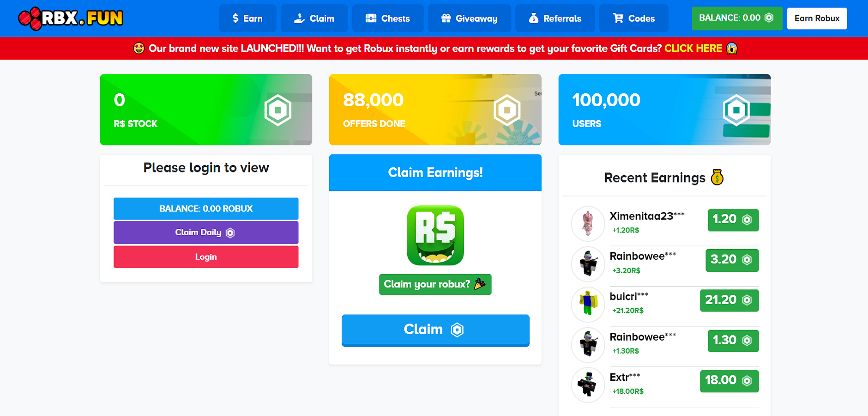Click the 3.20 earnings badge
Viewport: 868px width, 416px height.
[732, 260]
